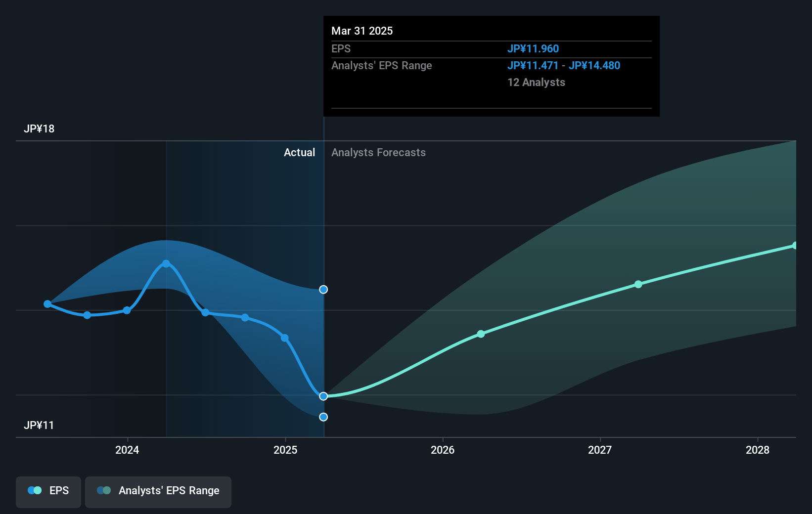Click the JP¥14.480 range upper value

coord(594,66)
